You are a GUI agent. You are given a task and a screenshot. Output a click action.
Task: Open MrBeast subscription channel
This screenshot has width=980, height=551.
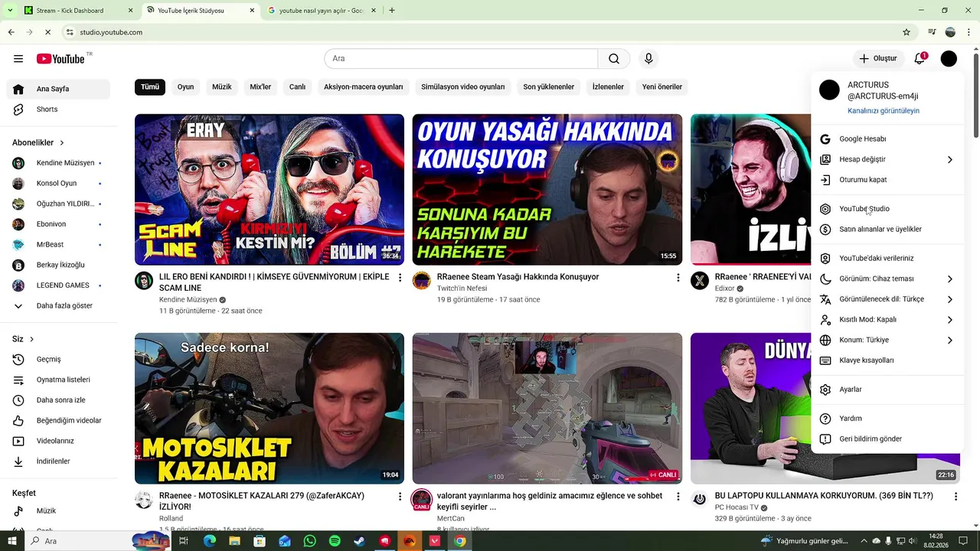(x=58, y=245)
